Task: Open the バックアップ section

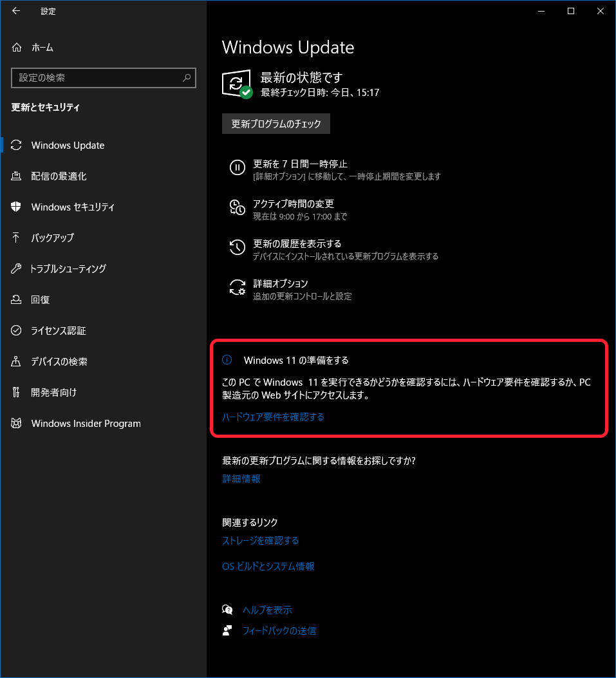Action: point(52,238)
